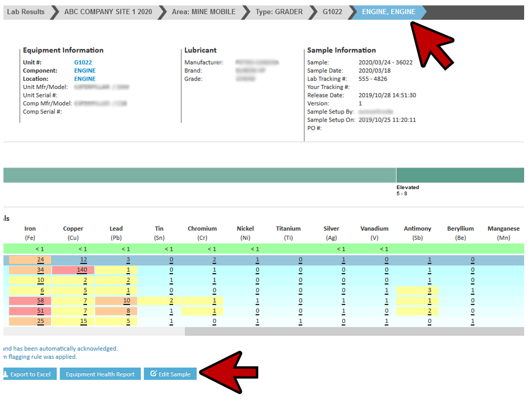Click the lead value 10 cell

pyautogui.click(x=126, y=301)
